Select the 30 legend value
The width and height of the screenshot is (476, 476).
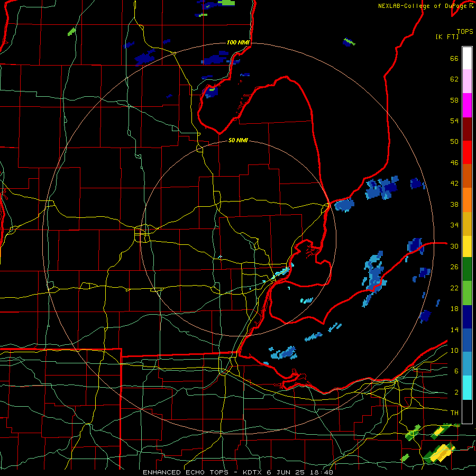click(454, 246)
